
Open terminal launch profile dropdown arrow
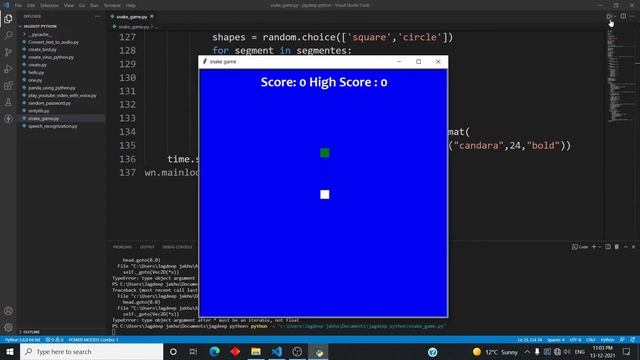[599, 247]
